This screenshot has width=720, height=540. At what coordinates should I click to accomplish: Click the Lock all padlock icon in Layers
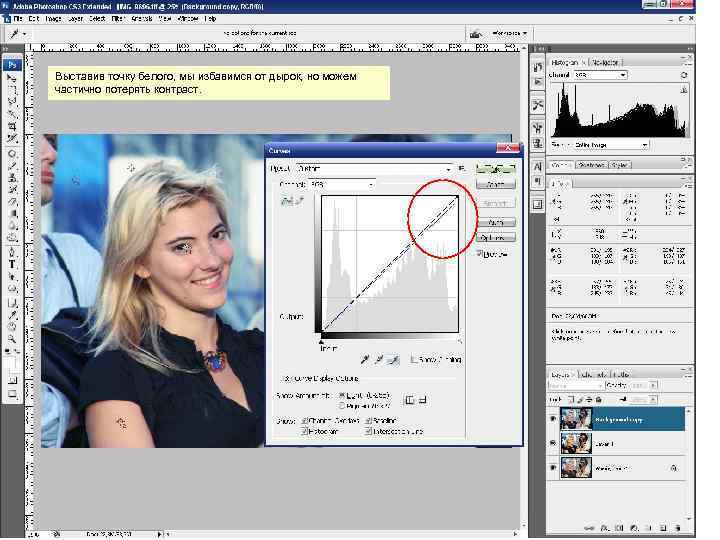click(x=599, y=399)
